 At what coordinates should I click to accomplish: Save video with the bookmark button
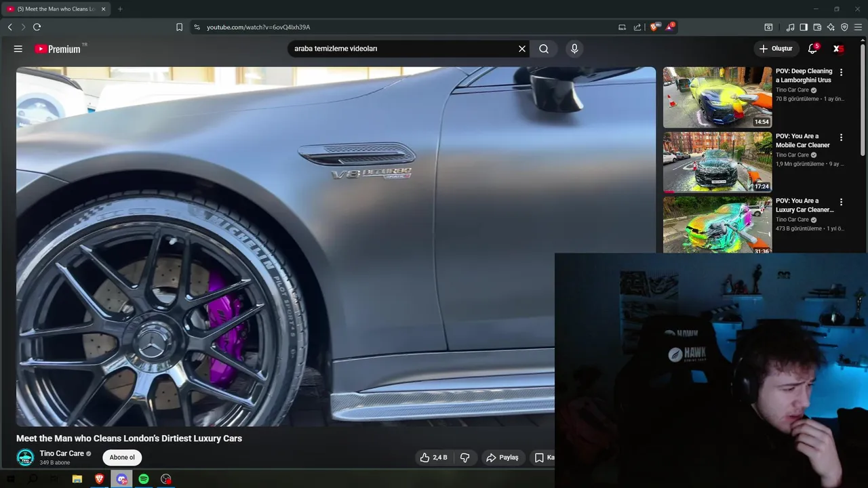click(x=542, y=457)
